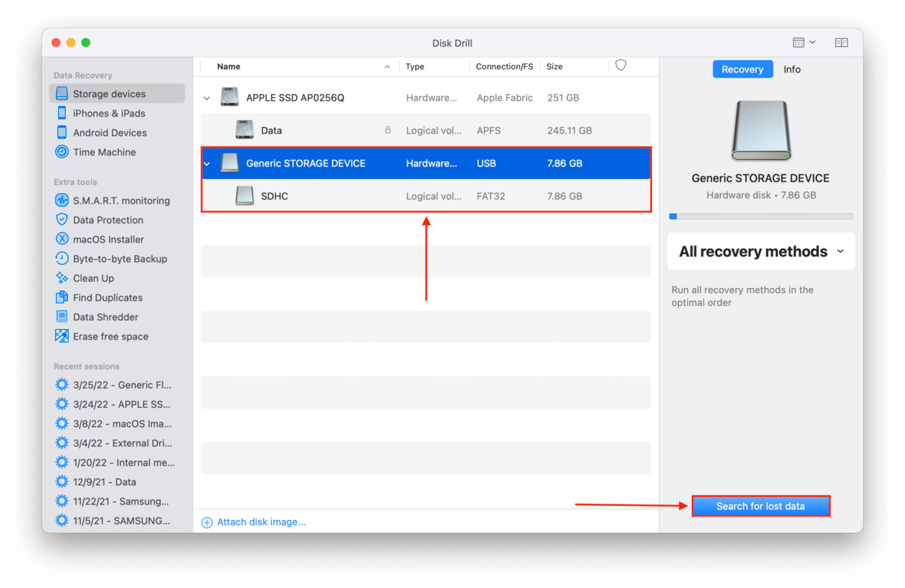905x588 pixels.
Task: Switch to the Recovery tab
Action: point(742,69)
